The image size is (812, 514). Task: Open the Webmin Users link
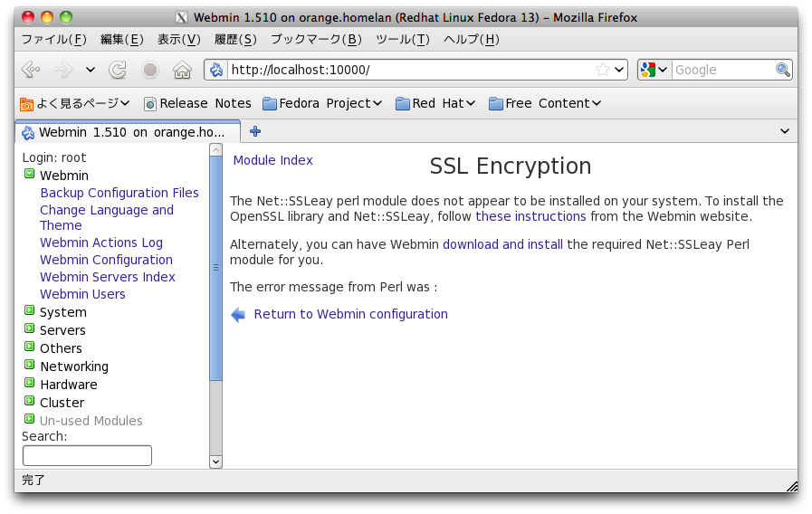click(82, 294)
